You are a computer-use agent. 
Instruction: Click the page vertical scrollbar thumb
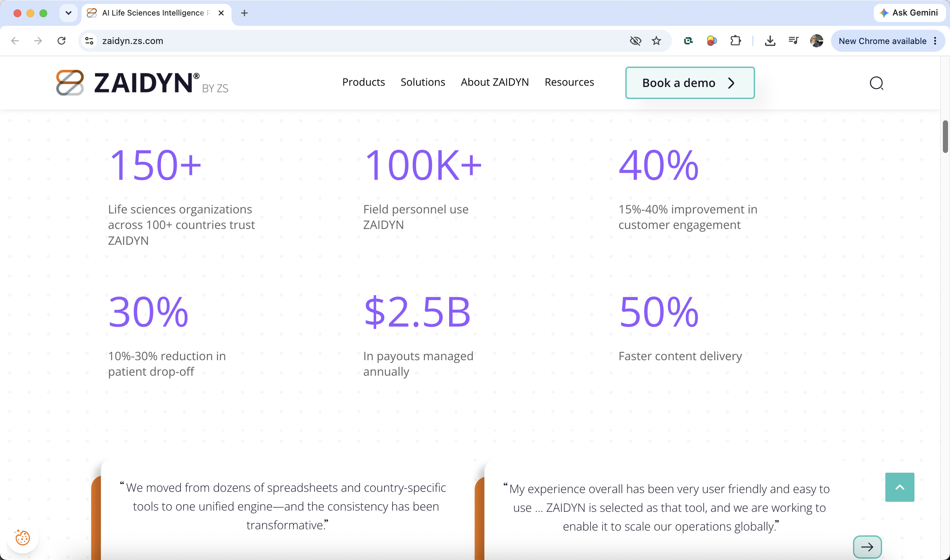click(945, 136)
